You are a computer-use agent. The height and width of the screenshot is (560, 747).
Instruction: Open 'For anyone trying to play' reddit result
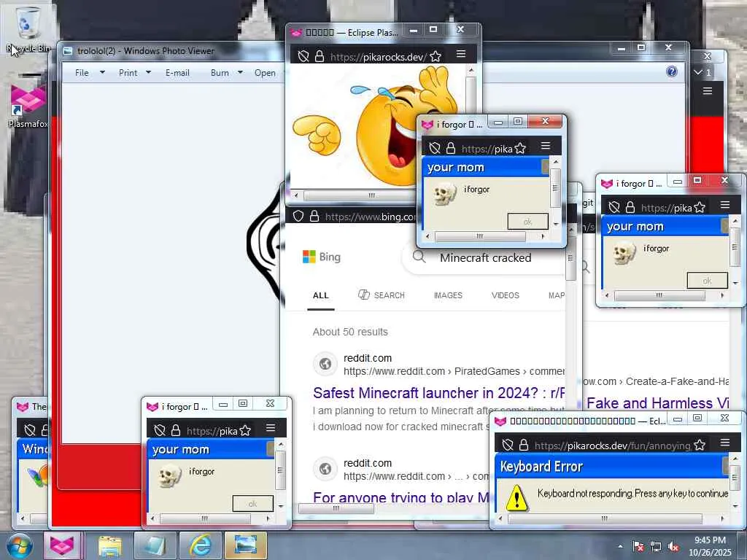[400, 497]
